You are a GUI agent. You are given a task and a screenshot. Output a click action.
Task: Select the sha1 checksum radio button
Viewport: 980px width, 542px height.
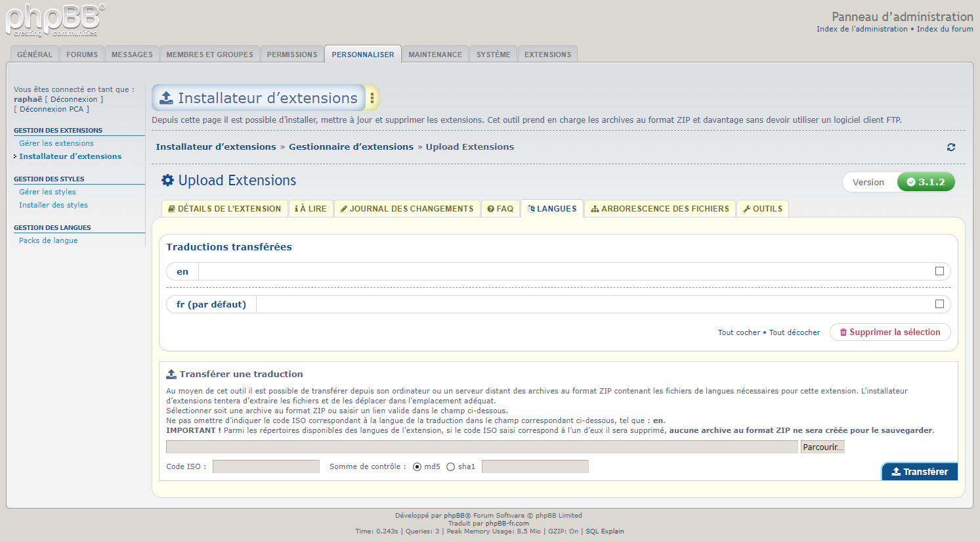coord(450,466)
